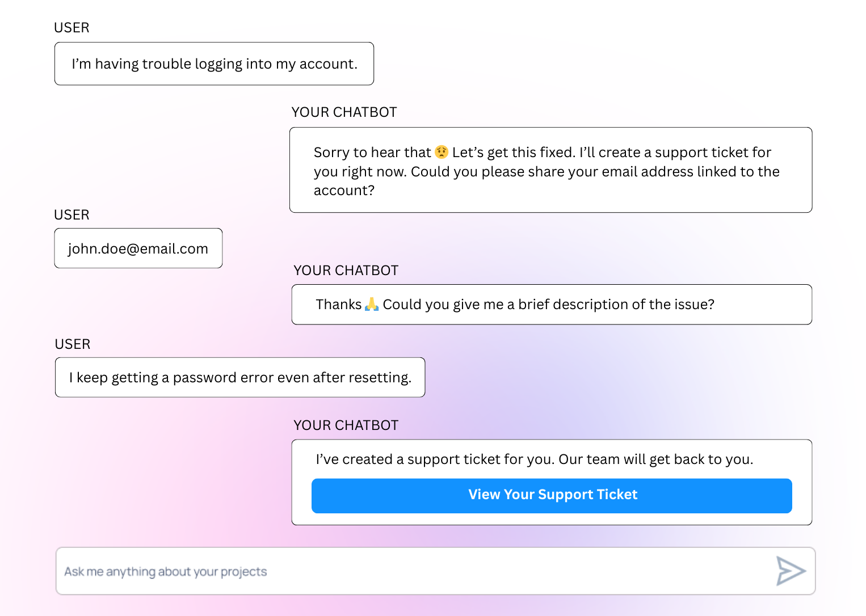Screen dimensions: 866x616
Task: Click the praying hands emoji
Action: point(372,304)
